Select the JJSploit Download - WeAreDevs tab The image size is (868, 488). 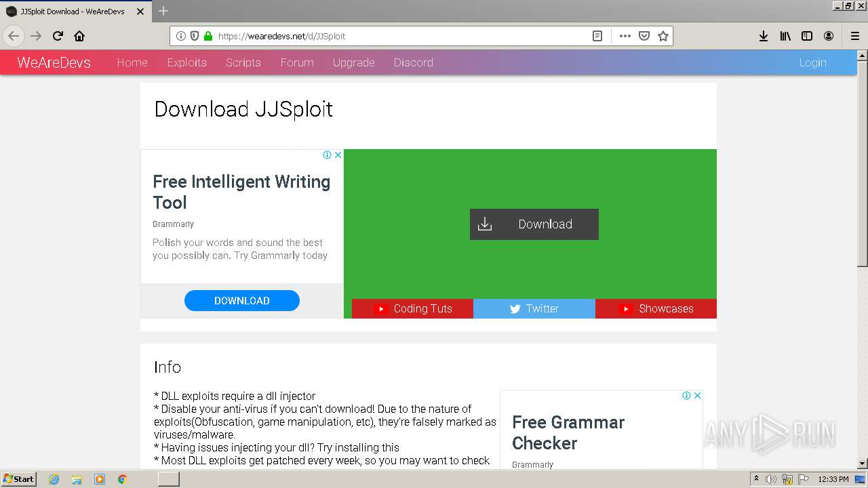(x=75, y=12)
